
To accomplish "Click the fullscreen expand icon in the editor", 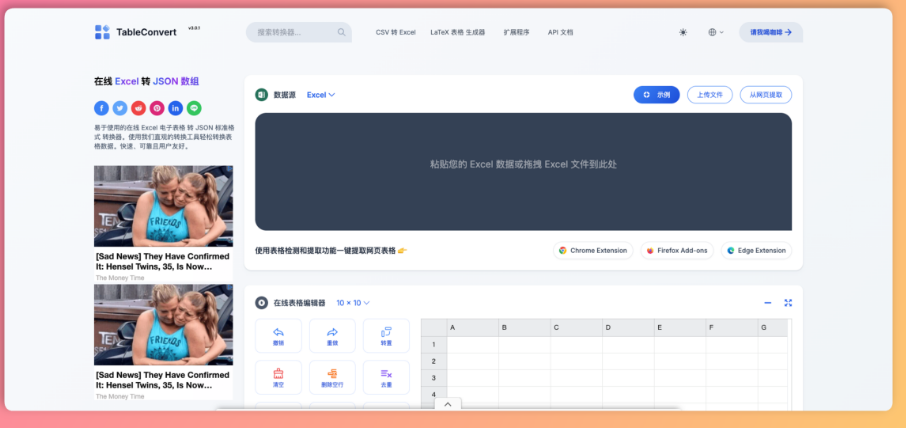I will pyautogui.click(x=788, y=303).
